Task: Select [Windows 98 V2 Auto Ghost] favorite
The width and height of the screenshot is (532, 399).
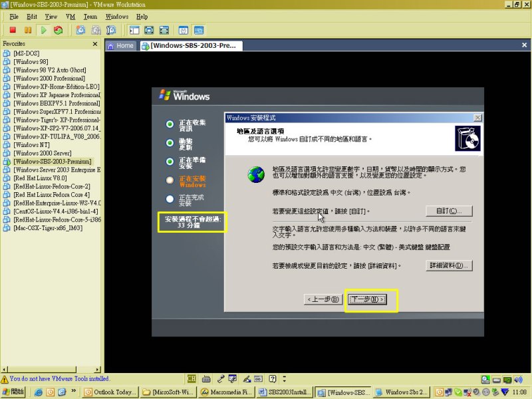Action: [49, 70]
